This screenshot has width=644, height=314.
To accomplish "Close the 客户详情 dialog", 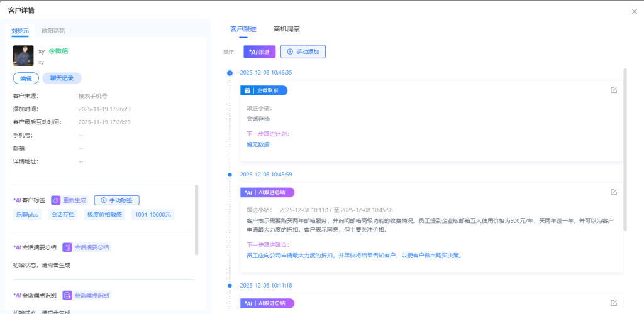I will [x=634, y=11].
